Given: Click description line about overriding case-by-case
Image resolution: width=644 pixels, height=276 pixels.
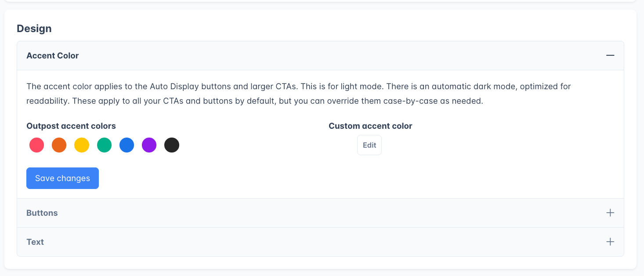Looking at the screenshot, I should coord(255,101).
